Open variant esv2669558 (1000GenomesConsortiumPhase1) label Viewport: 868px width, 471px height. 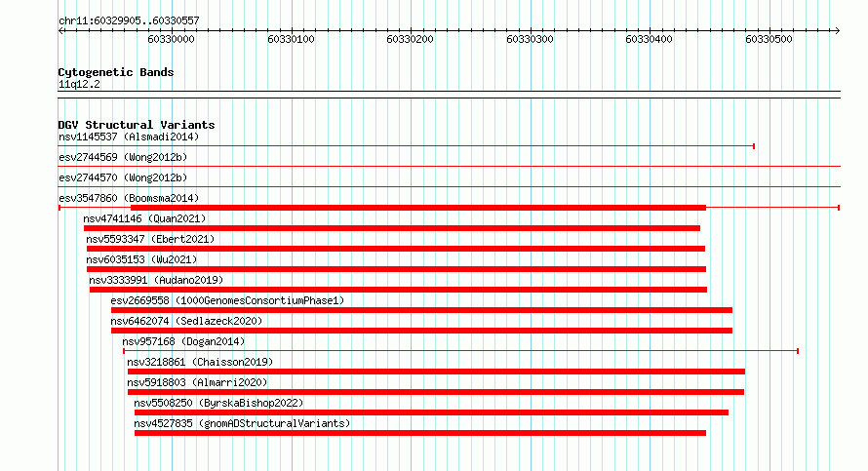pyautogui.click(x=227, y=300)
